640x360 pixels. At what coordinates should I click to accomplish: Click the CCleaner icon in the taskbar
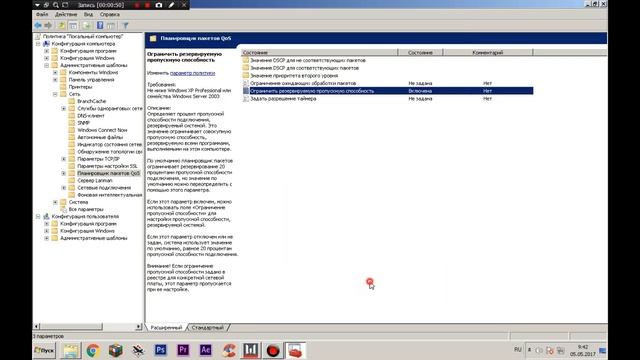[x=229, y=350]
